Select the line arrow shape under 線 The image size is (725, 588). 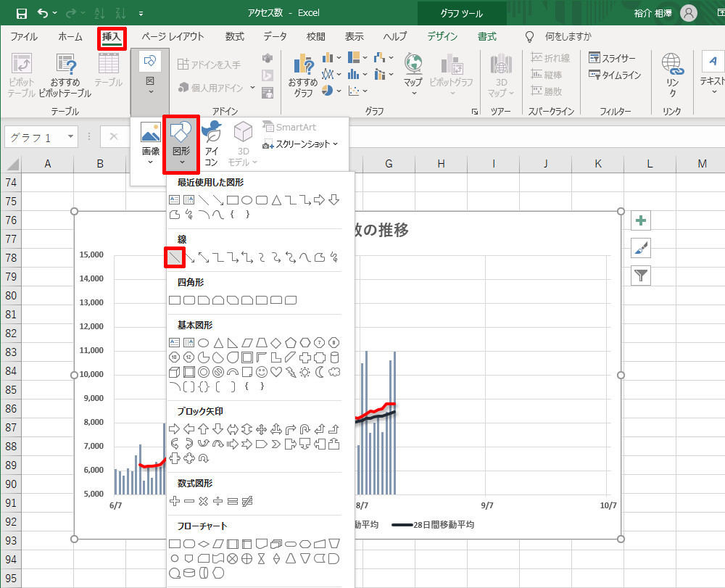pos(189,257)
